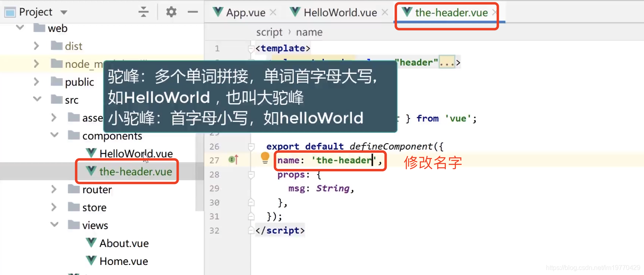Click the Vue icon of Home.vue

(x=91, y=260)
